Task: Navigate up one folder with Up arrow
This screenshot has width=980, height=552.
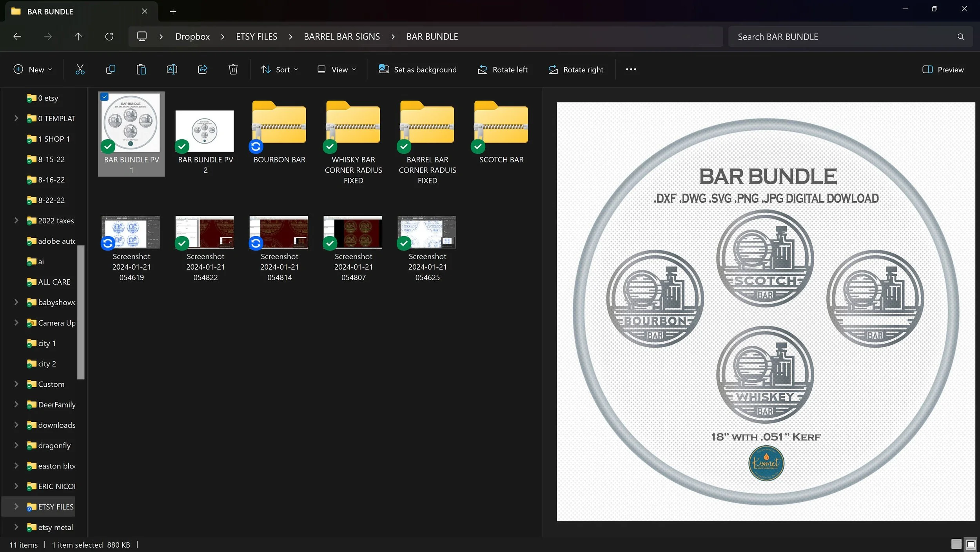Action: point(78,36)
